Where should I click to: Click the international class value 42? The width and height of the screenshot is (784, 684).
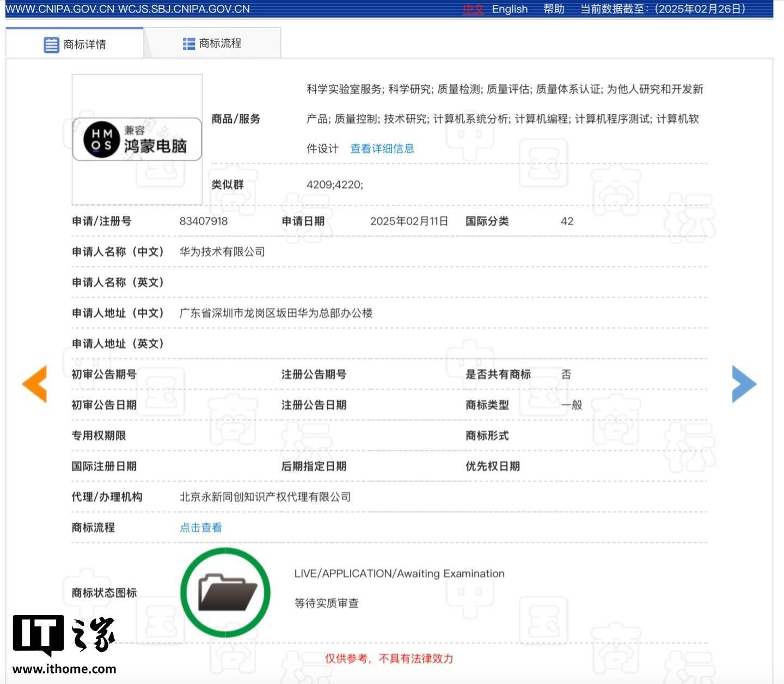pyautogui.click(x=567, y=221)
